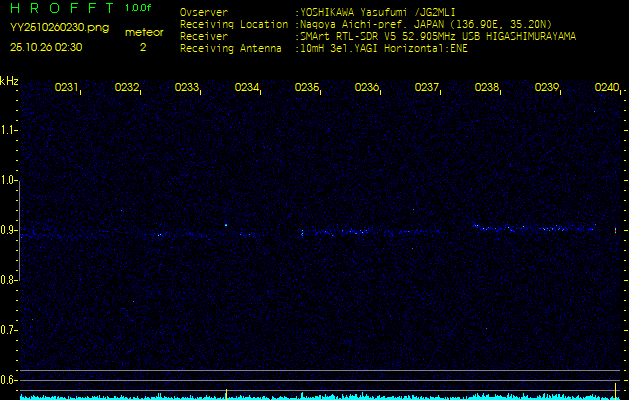Select the 0238 time marker
Viewport: 629px width, 400px height.
487,88
